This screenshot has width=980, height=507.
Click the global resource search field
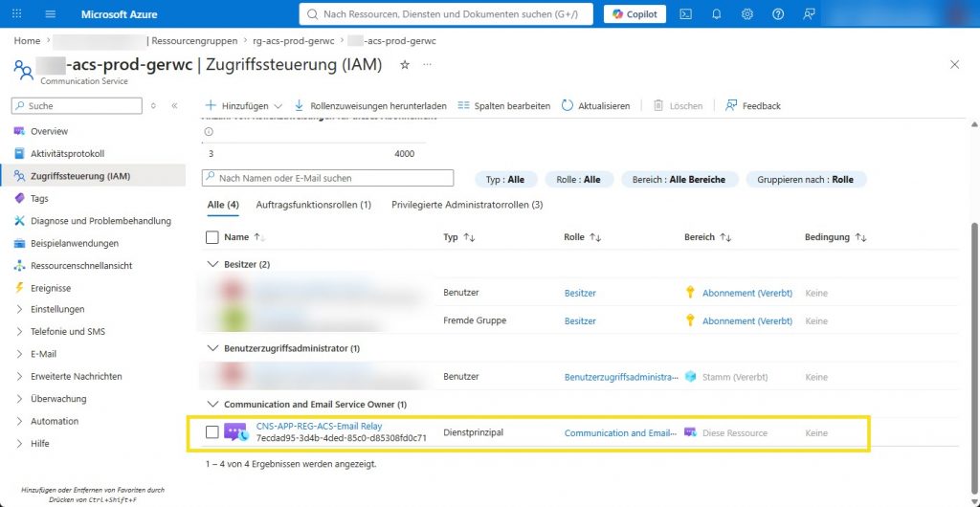click(446, 13)
